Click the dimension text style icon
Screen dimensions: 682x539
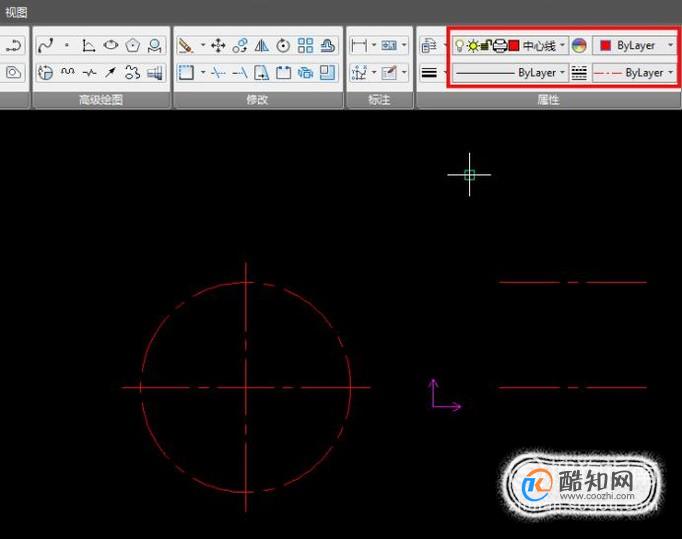click(389, 45)
